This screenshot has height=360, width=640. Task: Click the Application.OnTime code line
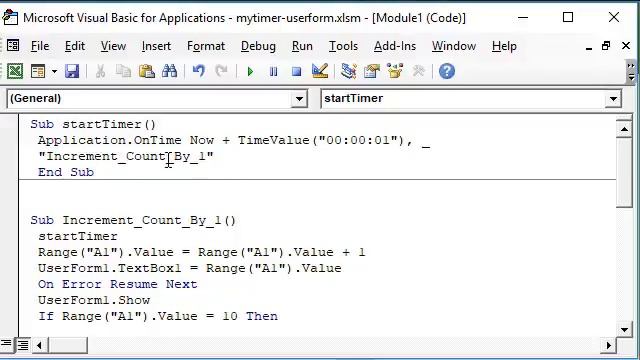point(234,140)
